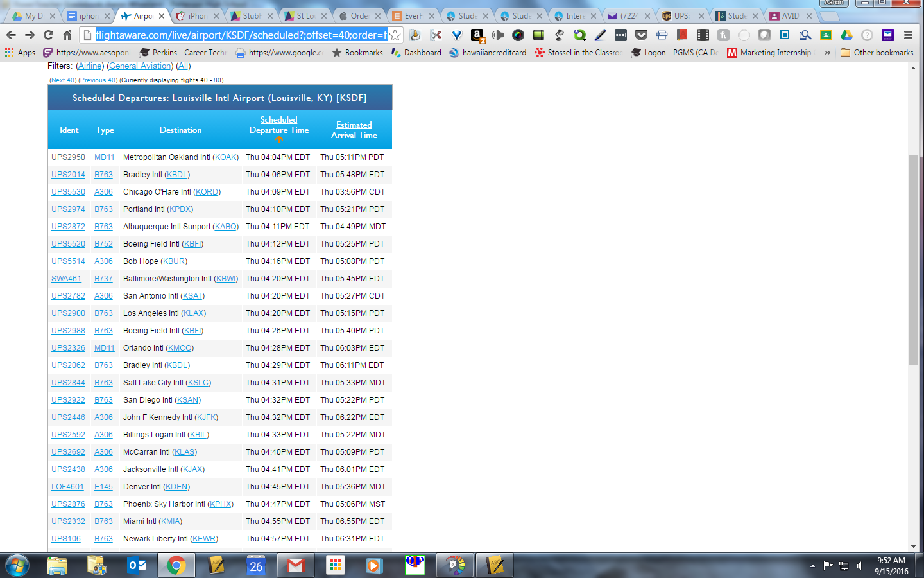Open the Chrome hamburger menu
Screen dimensions: 924x578
[908, 35]
